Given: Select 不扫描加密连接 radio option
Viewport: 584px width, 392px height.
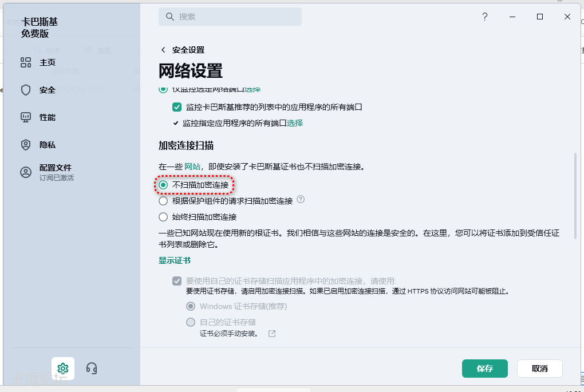Looking at the screenshot, I should 163,185.
